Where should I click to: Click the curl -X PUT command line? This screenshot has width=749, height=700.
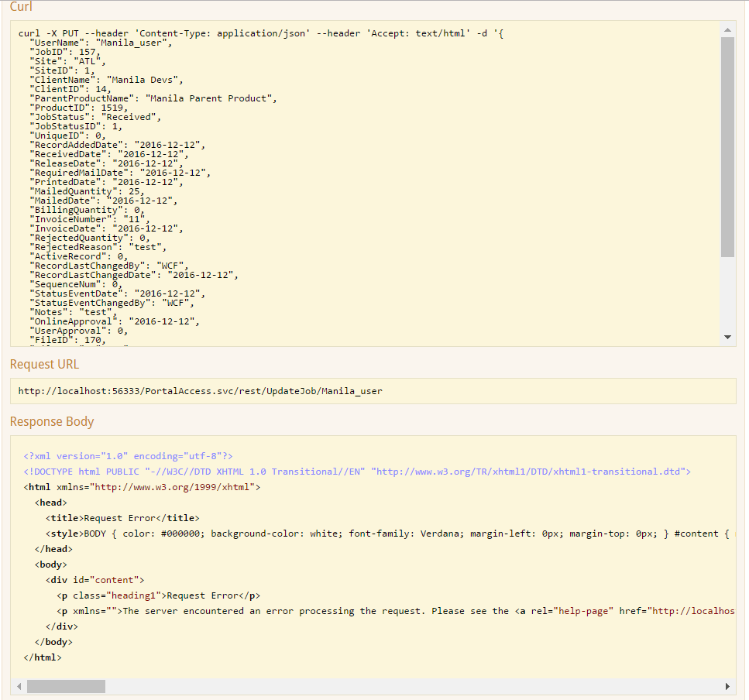click(261, 33)
